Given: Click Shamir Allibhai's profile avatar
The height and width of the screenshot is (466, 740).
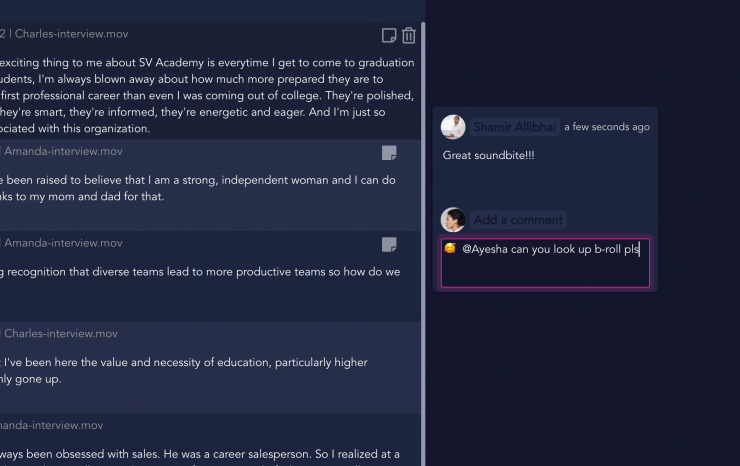Looking at the screenshot, I should (x=453, y=127).
